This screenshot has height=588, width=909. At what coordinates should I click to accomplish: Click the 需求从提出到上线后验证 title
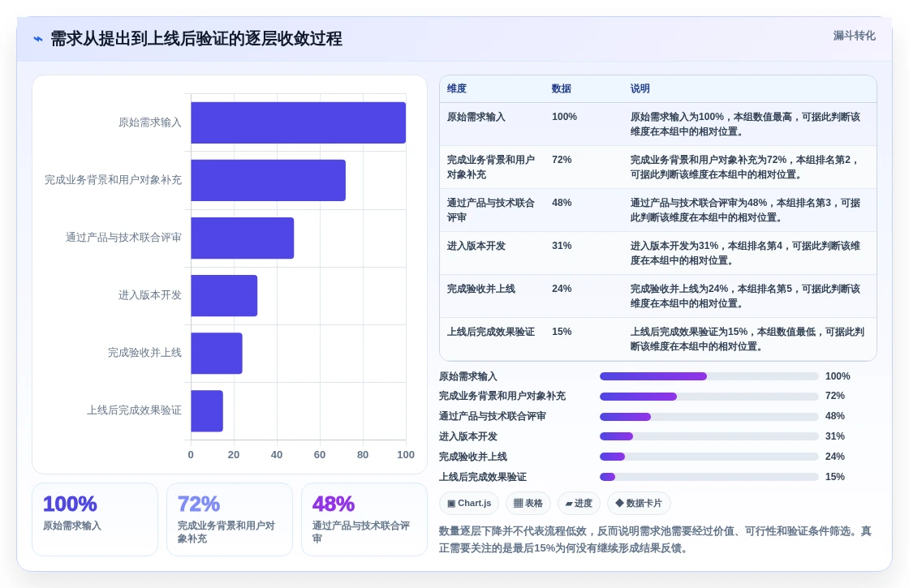196,39
